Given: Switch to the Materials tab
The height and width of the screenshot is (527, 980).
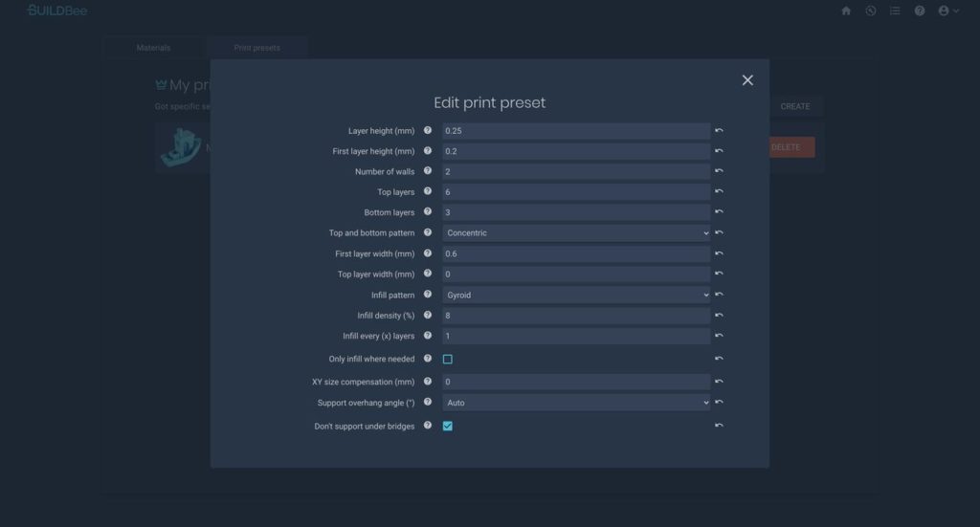Looking at the screenshot, I should point(153,48).
